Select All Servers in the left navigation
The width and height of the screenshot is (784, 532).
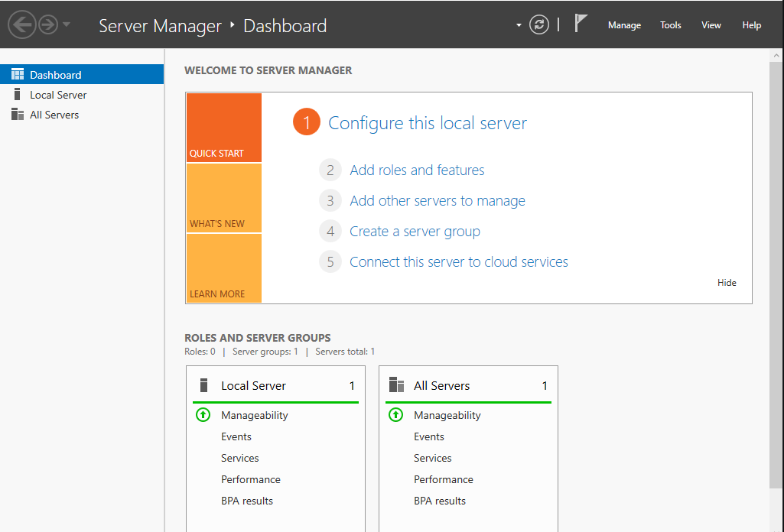tap(82, 115)
